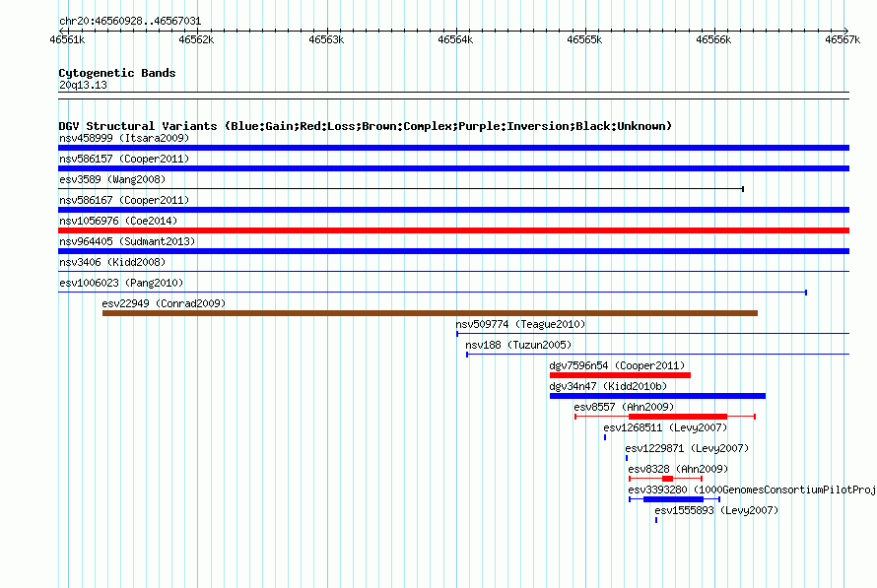Image resolution: width=877 pixels, height=588 pixels.
Task: Click the brown esv22949 (Conrad2009) complex bar
Action: [430, 313]
